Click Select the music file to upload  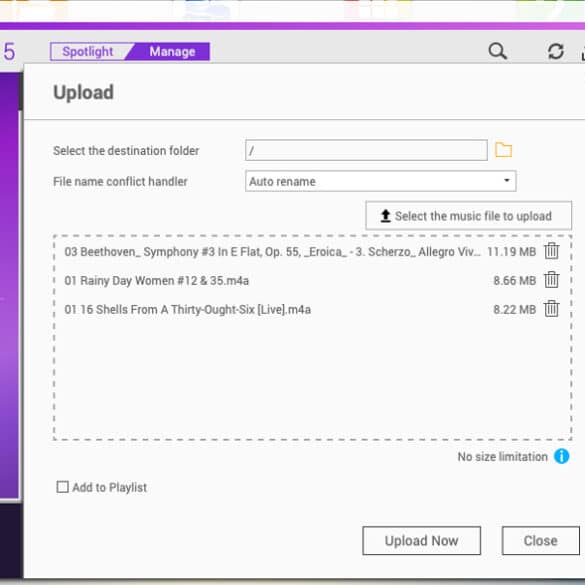pos(468,216)
